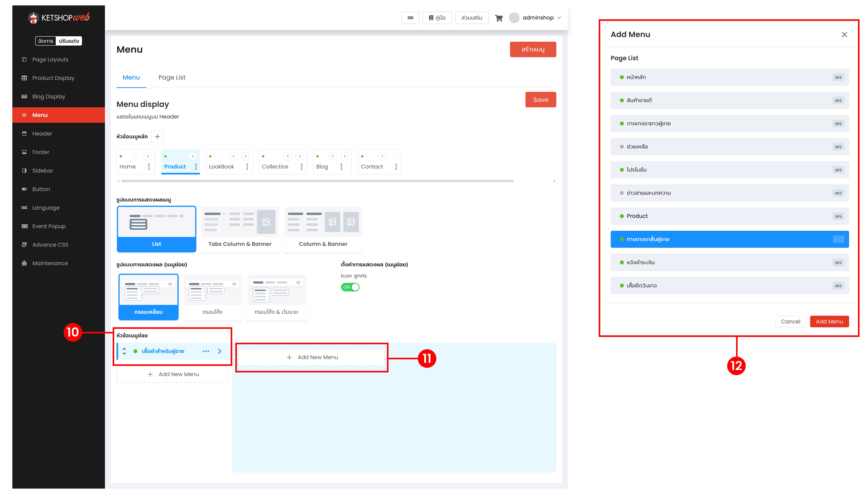Move Contact menu item left with arrow

[382, 156]
